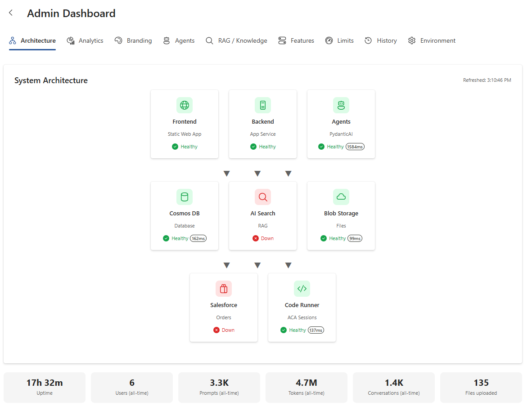Click the arrow connector below the Backend card
Image resolution: width=532 pixels, height=406 pixels.
(257, 173)
